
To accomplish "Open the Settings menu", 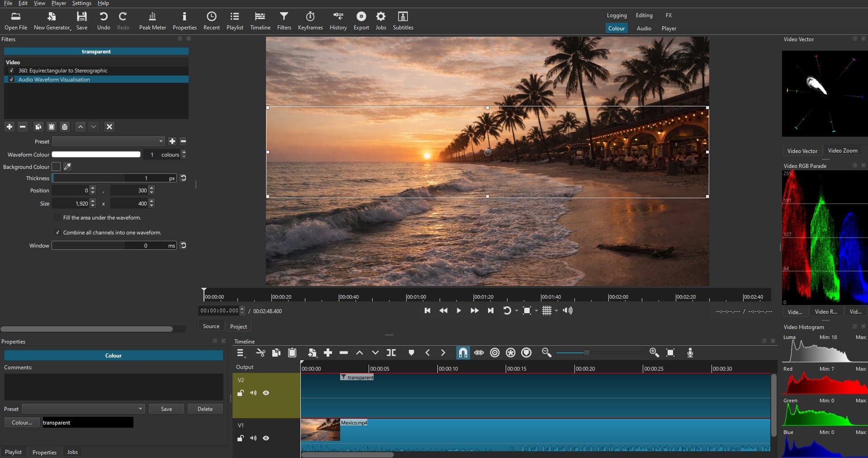I will 81,3.
